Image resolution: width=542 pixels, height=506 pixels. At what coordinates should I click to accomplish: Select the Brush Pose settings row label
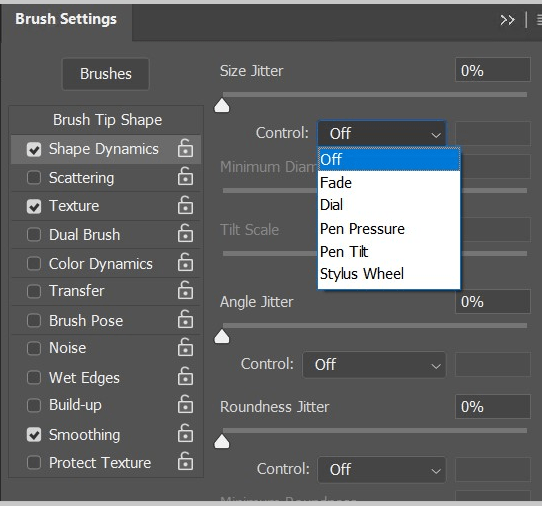point(86,321)
